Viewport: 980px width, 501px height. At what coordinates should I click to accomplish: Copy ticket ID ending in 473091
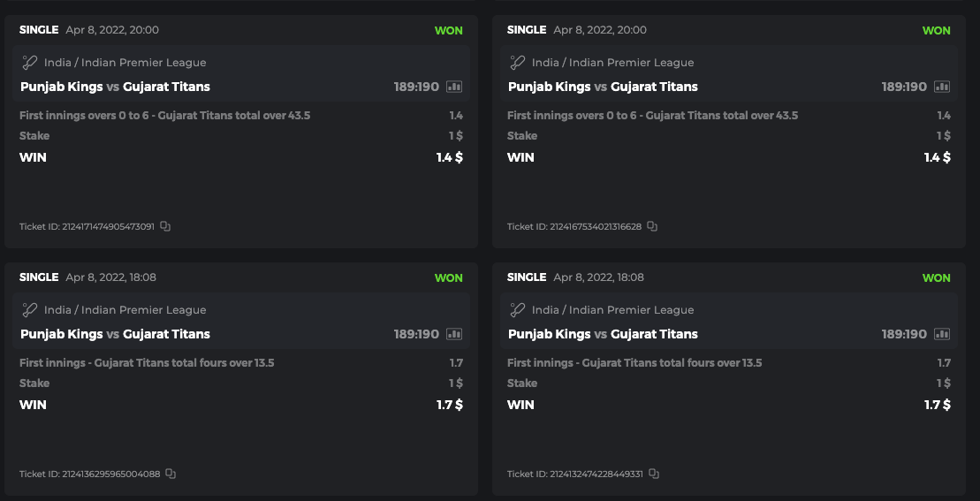pos(165,227)
